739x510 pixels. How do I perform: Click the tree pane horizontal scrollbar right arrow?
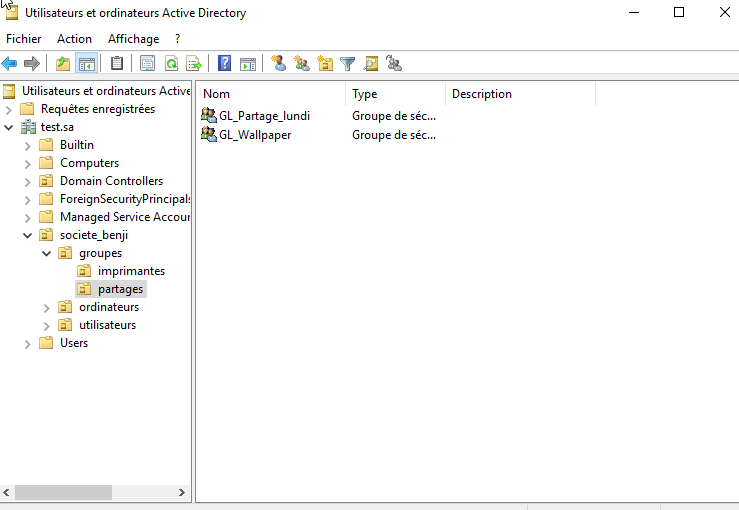pyautogui.click(x=182, y=493)
